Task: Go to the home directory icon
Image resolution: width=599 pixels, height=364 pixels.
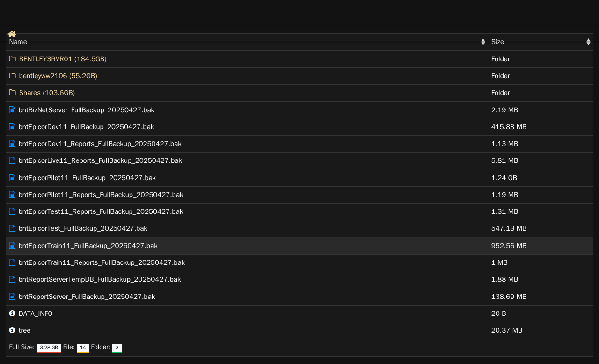Action: click(12, 34)
